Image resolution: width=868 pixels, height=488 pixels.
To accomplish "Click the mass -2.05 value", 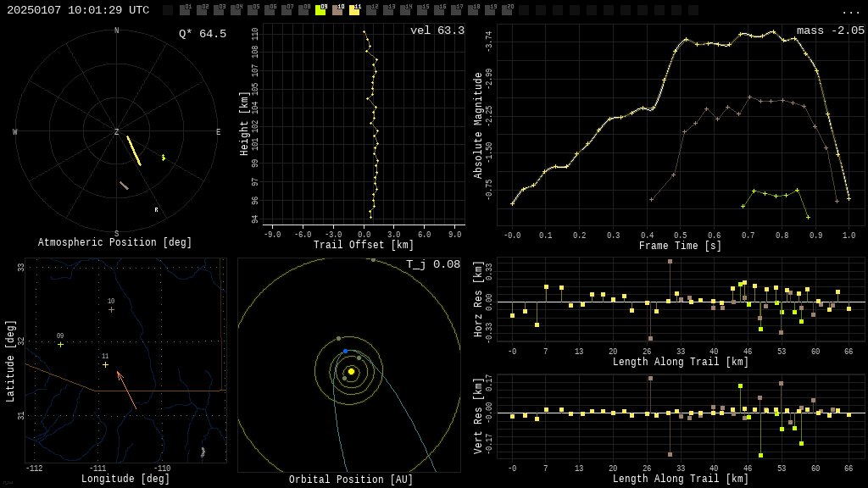I will pos(831,30).
